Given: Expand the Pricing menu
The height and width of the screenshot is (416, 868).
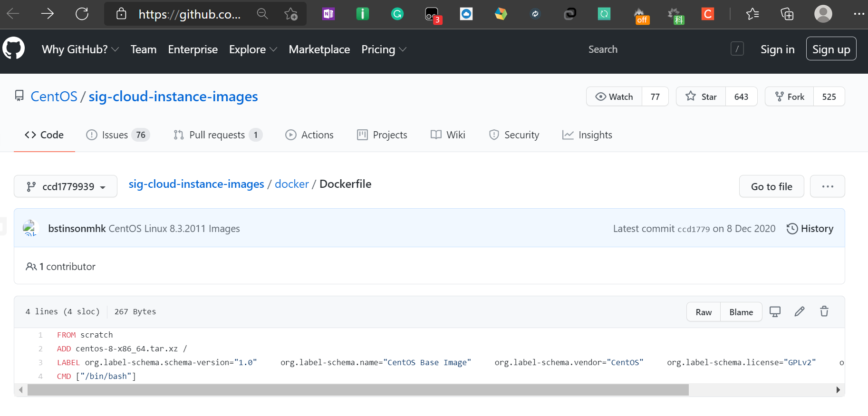Looking at the screenshot, I should coord(384,49).
